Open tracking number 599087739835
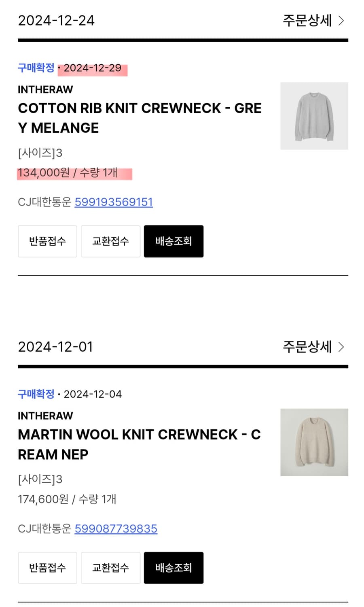This screenshot has width=364, height=607. tap(116, 528)
